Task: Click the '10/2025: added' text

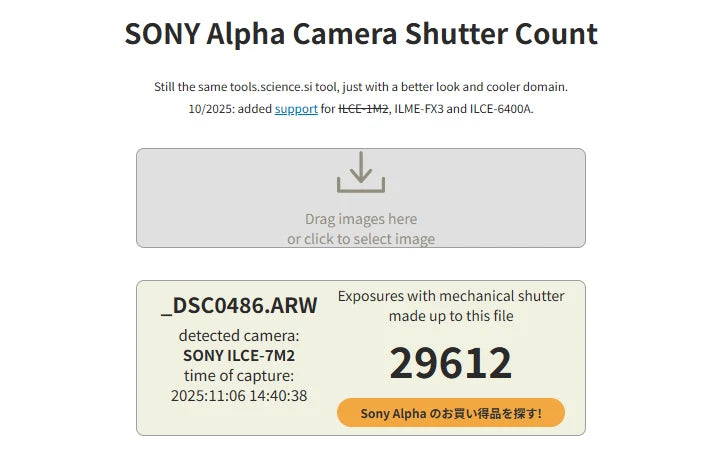Action: point(230,108)
